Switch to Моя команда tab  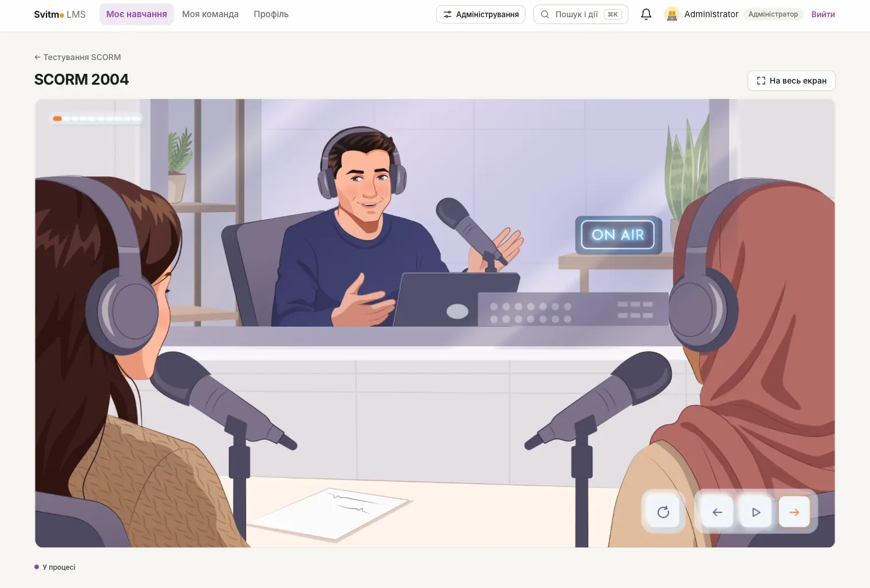tap(210, 14)
